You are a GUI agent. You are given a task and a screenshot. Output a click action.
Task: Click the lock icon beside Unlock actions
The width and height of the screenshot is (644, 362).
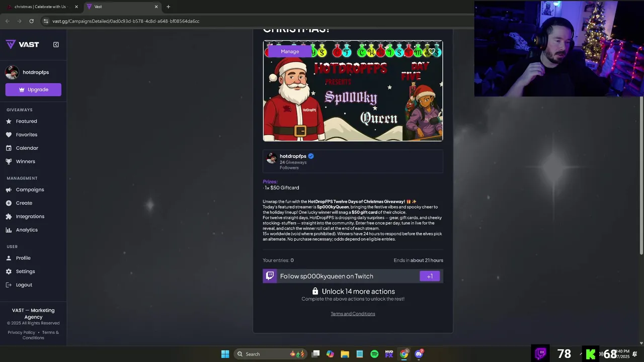315,291
